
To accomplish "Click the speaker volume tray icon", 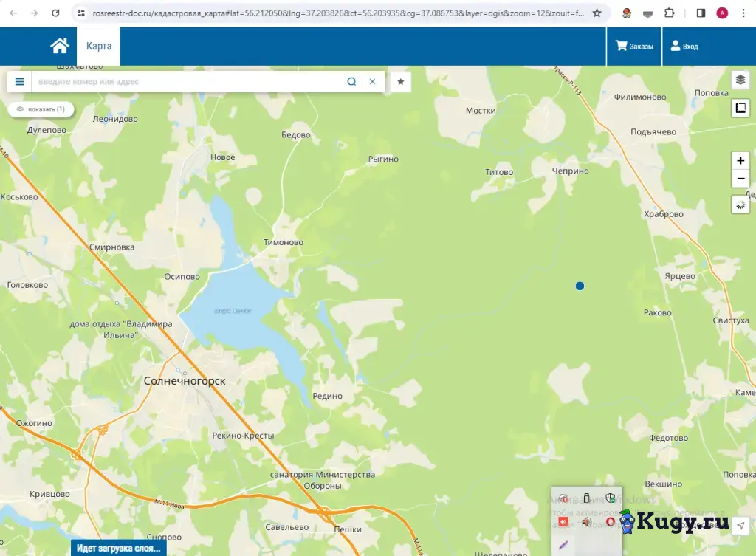I will pos(586,522).
